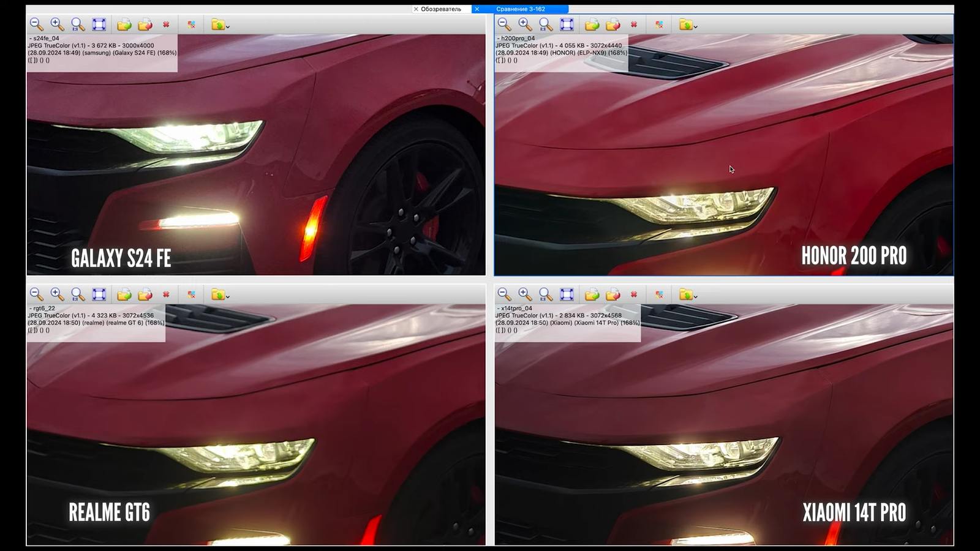Zoom out in the h200pro_04 pane
Viewport: 980px width, 551px height.
coord(505,24)
